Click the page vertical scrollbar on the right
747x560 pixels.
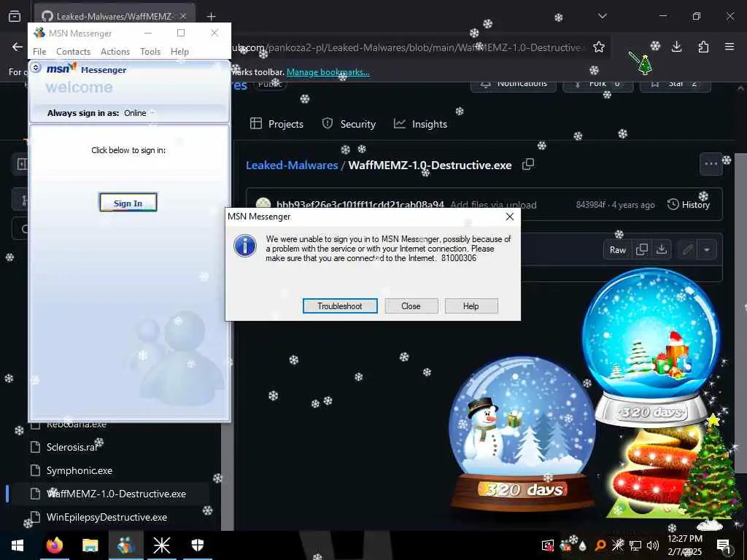740,313
